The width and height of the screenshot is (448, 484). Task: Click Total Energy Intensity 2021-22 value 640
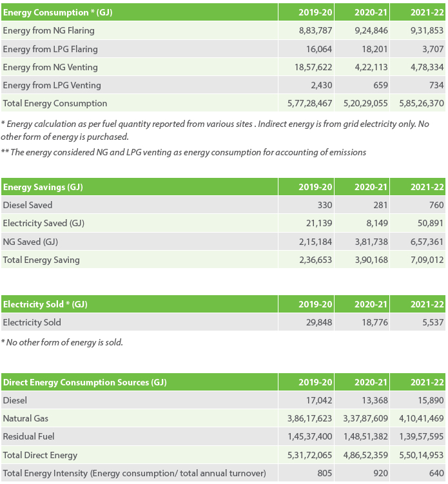[436, 473]
